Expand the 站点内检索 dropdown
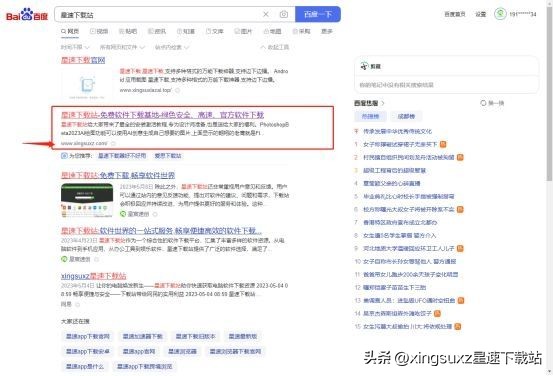This screenshot has width=553, height=376. [x=172, y=47]
